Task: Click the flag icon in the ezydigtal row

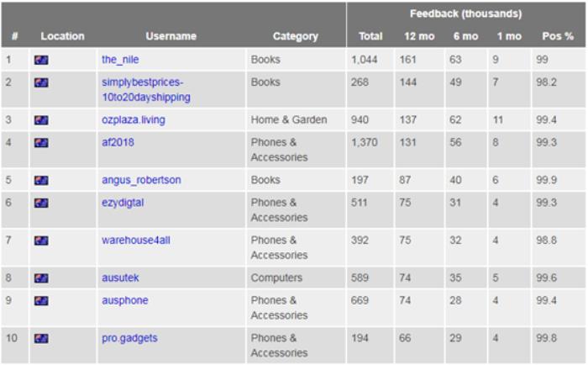Action: point(41,203)
